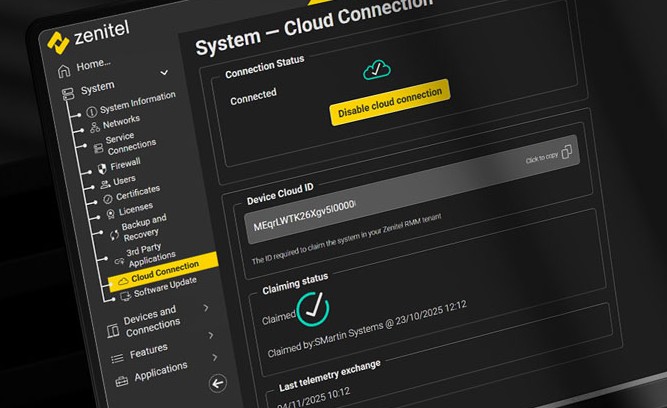667x408 pixels.
Task: Click the Device Cloud ID field
Action: coord(411,190)
